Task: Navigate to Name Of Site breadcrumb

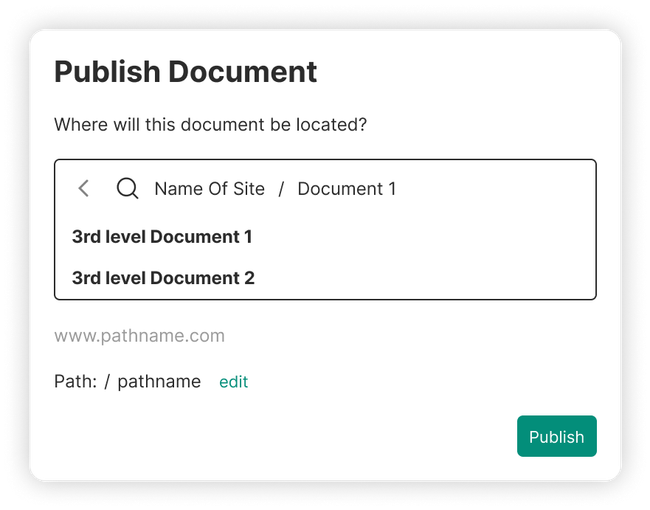Action: click(209, 189)
